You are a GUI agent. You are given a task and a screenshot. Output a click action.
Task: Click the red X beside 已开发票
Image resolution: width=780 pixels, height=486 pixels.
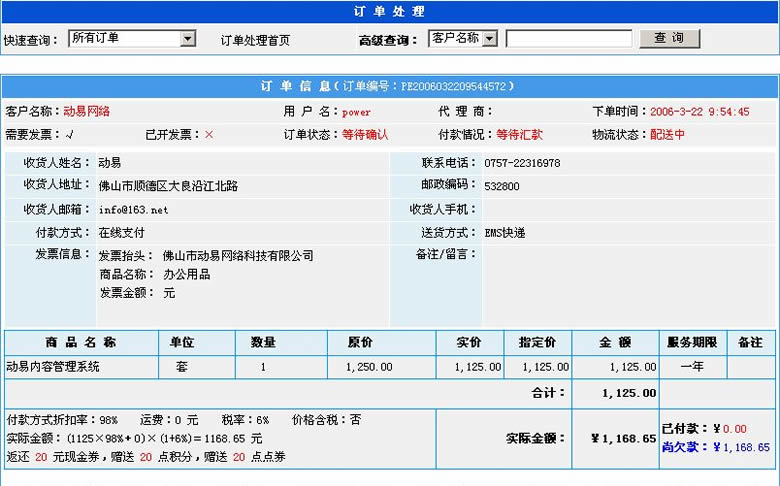tap(209, 134)
